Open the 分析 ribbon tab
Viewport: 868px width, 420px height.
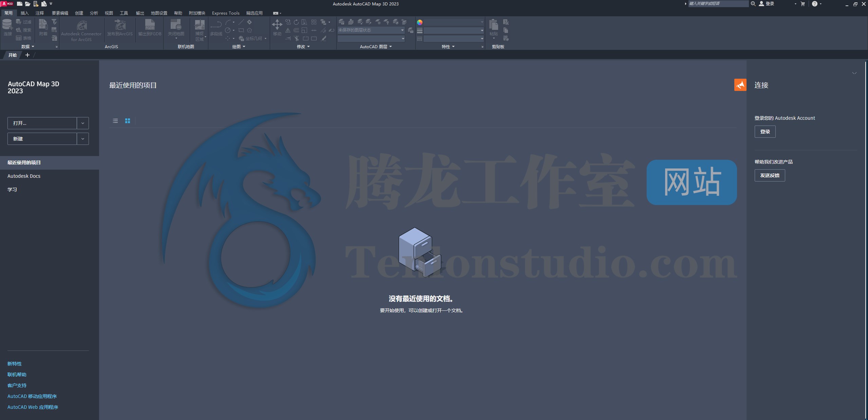pyautogui.click(x=94, y=13)
